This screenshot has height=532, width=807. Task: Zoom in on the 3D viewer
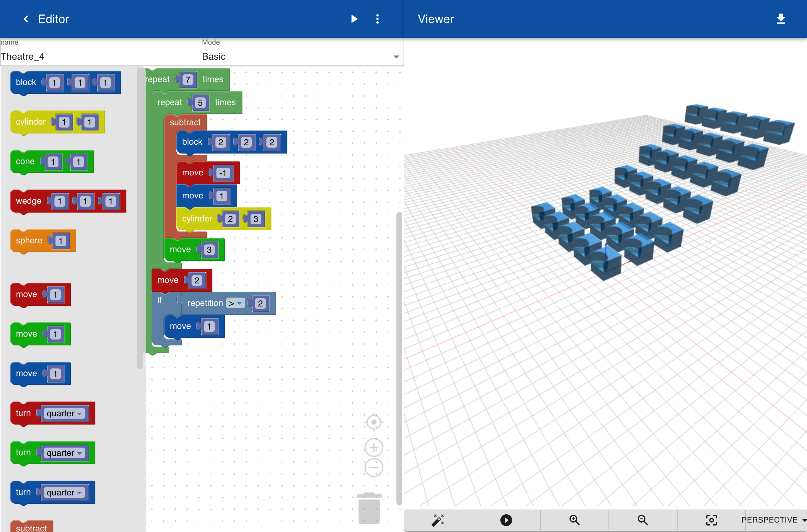[574, 520]
